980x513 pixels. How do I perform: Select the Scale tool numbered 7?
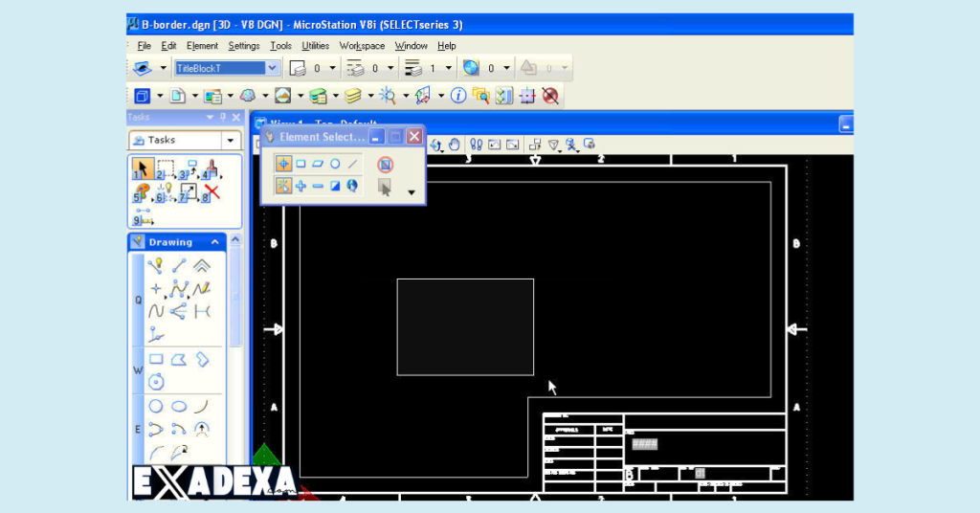click(189, 191)
